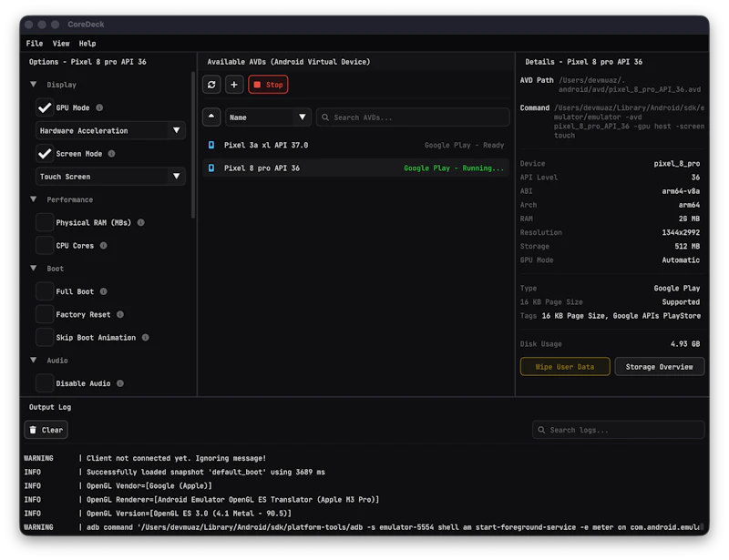Stop the running emulator
The height and width of the screenshot is (560, 729).
pos(268,85)
